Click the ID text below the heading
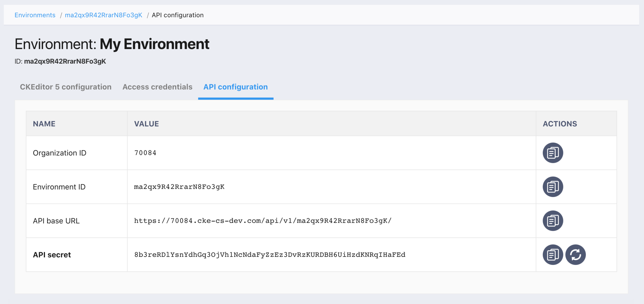The height and width of the screenshot is (304, 644). [x=60, y=61]
